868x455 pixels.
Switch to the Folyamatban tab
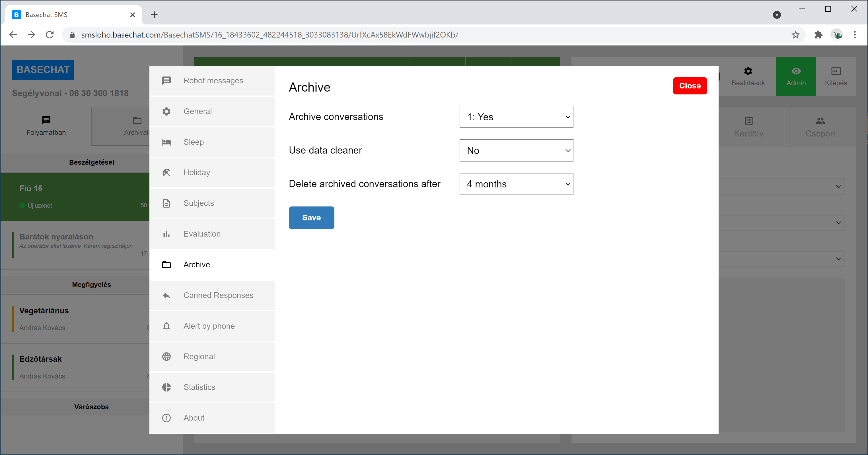coord(46,126)
